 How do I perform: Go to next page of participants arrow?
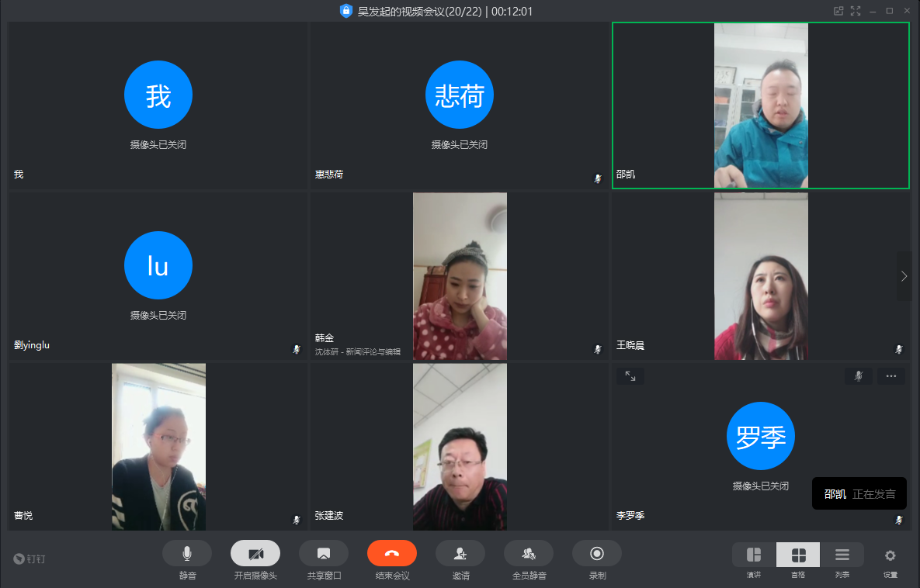point(904,276)
